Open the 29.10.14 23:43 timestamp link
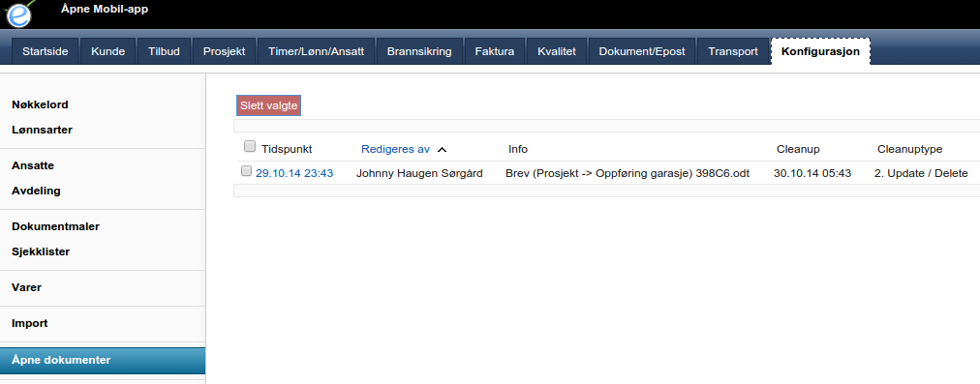Viewport: 980px width, 384px height. pyautogui.click(x=294, y=173)
